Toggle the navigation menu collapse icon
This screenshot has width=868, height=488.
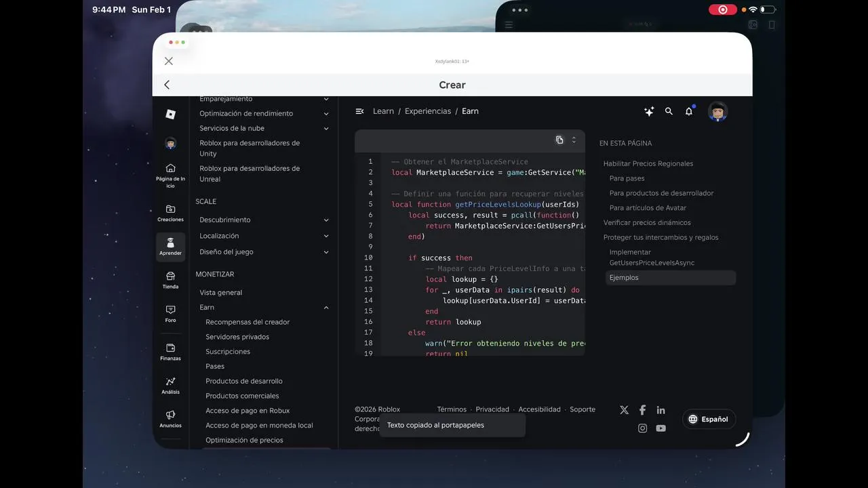tap(359, 111)
